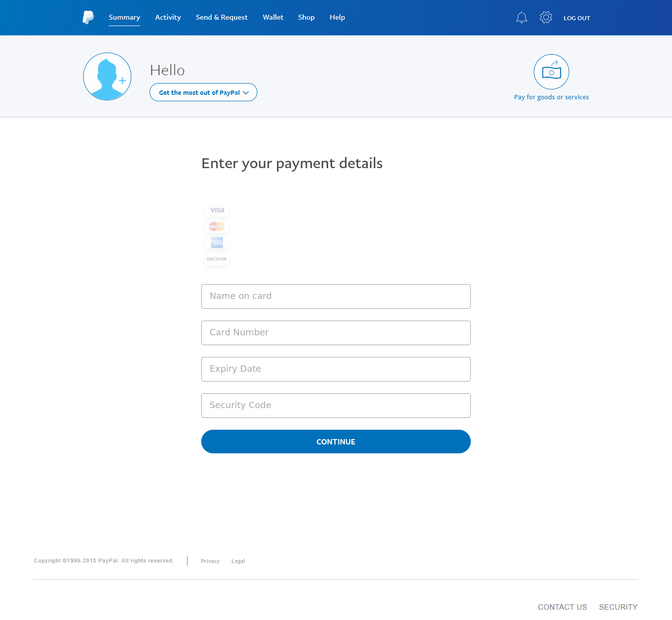Screen dimensions: 672x620
Task: Focus the Name on card field
Action: [336, 296]
